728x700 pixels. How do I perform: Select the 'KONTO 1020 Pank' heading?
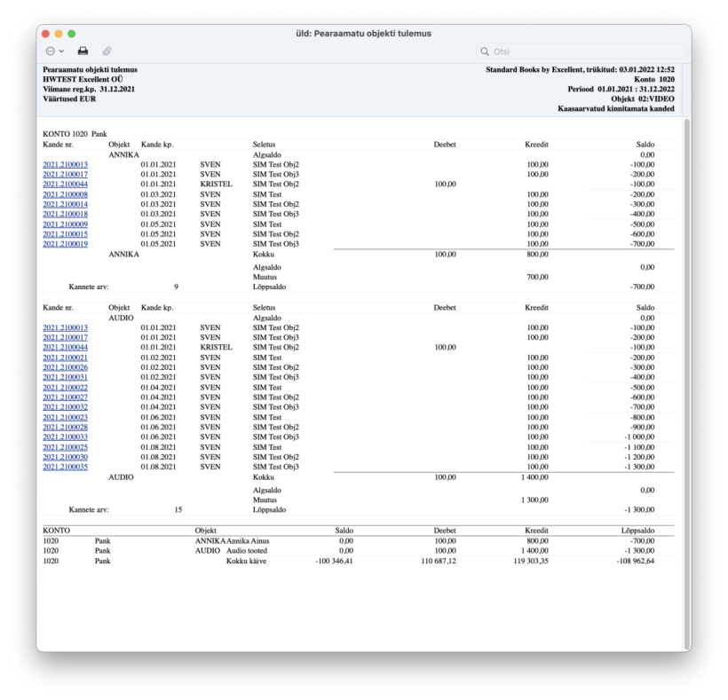(75, 134)
